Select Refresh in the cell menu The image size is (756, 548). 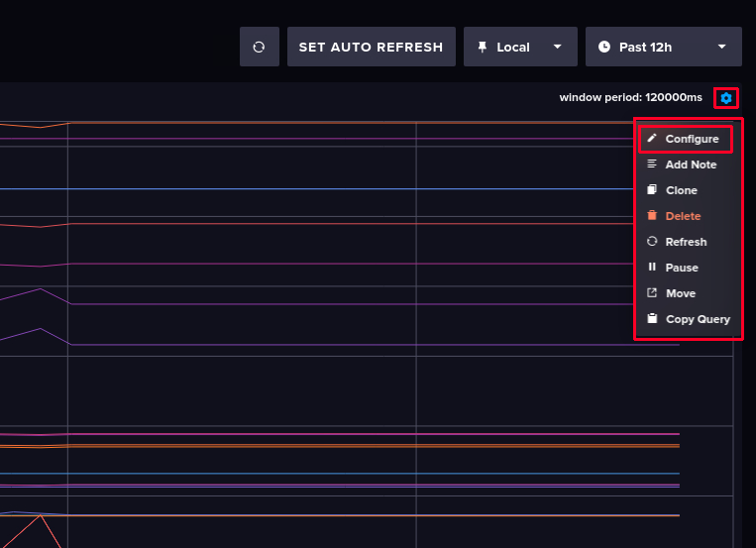pyautogui.click(x=686, y=242)
